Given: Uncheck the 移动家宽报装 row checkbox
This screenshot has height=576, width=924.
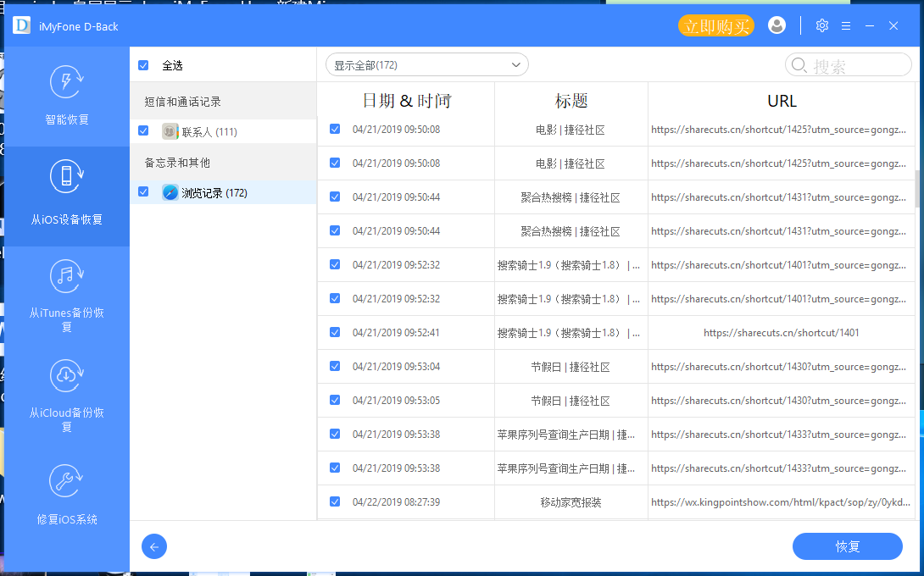Looking at the screenshot, I should [x=335, y=501].
